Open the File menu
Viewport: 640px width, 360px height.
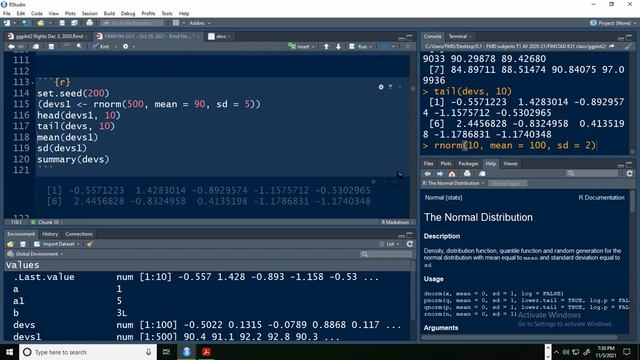coord(7,13)
